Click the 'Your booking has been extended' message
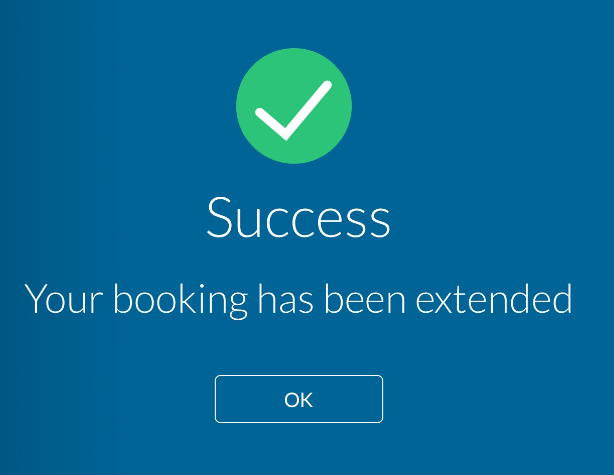This screenshot has width=614, height=475. pos(298,300)
